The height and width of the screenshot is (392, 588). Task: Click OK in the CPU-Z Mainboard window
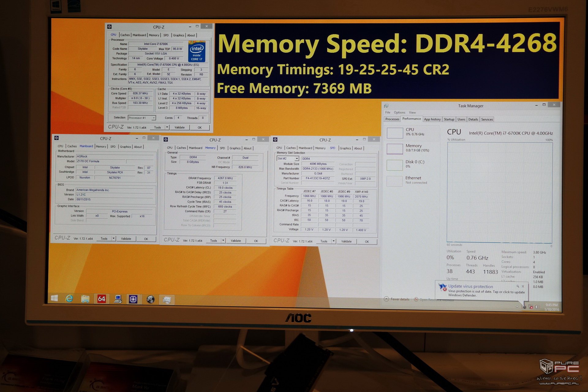146,239
